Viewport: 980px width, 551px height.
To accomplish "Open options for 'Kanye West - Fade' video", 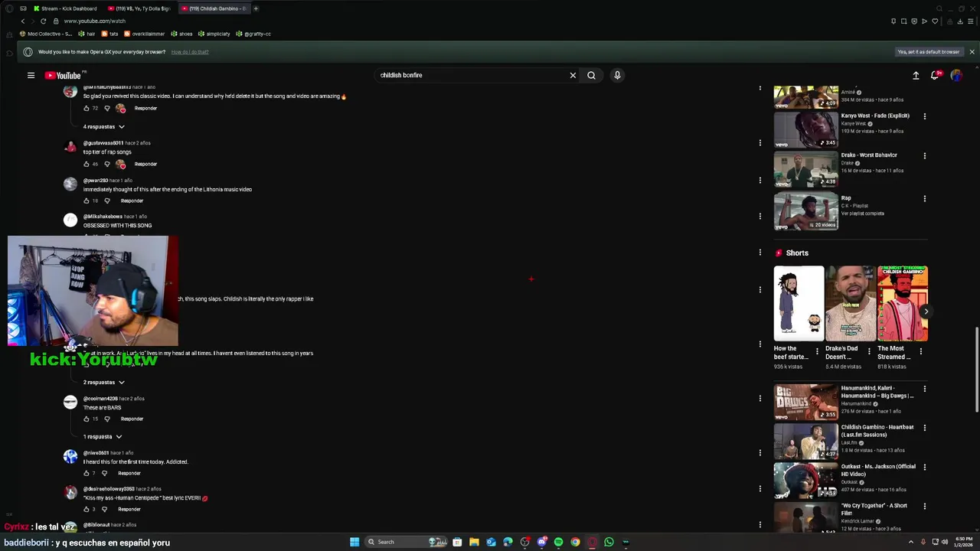I will point(924,116).
